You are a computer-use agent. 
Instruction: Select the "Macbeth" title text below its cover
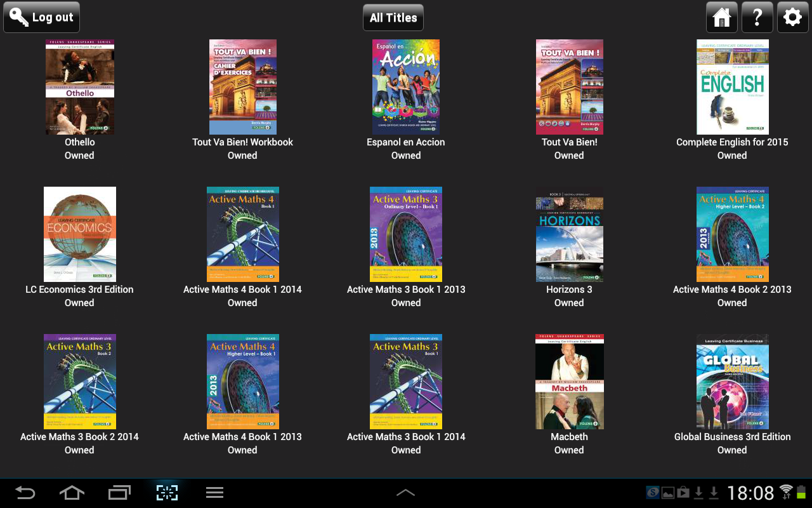coord(570,437)
